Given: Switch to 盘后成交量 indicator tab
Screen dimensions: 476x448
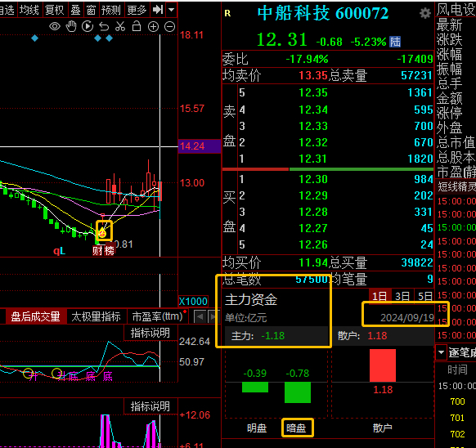Looking at the screenshot, I should 35,316.
